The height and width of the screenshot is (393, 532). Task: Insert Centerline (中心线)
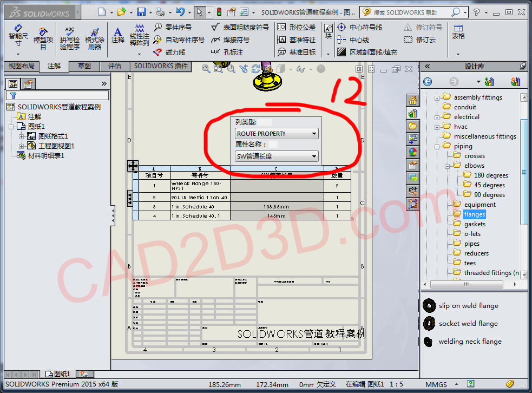[x=353, y=40]
